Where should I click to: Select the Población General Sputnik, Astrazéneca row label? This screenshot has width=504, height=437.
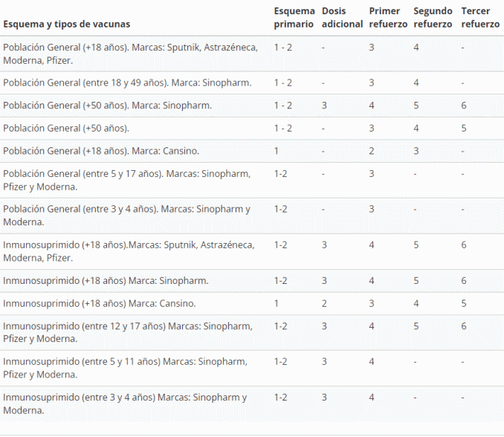click(130, 54)
